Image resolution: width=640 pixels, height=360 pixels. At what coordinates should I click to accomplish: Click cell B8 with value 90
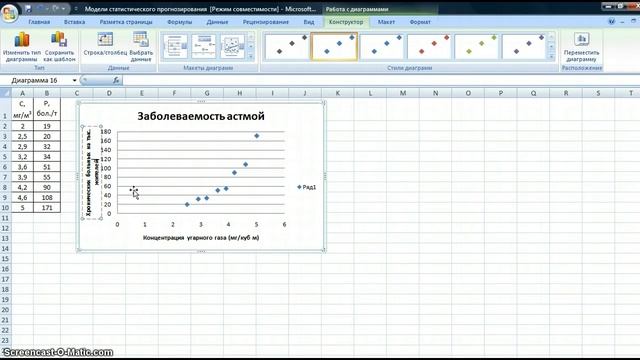click(x=47, y=187)
